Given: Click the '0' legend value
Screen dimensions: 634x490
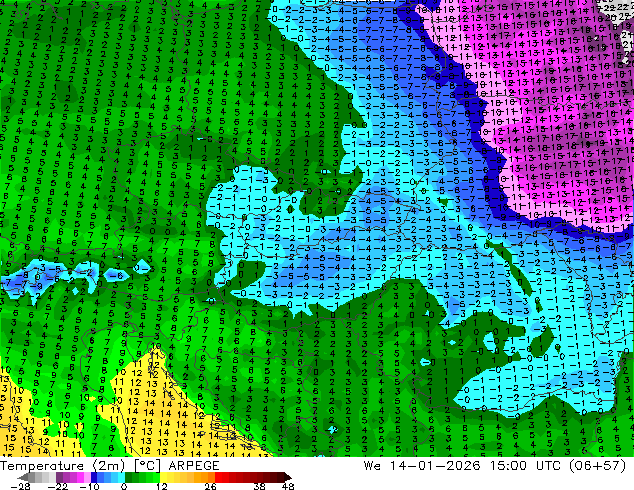Looking at the screenshot, I should (x=124, y=486).
